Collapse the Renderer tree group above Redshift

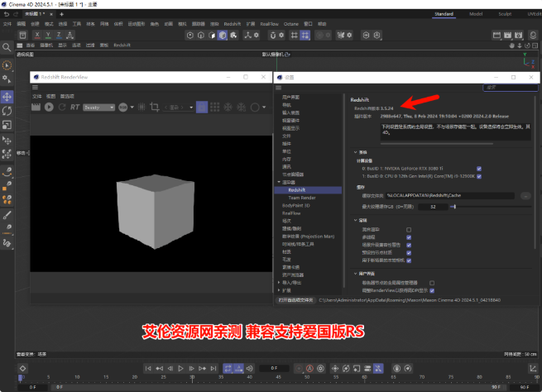[x=279, y=182]
